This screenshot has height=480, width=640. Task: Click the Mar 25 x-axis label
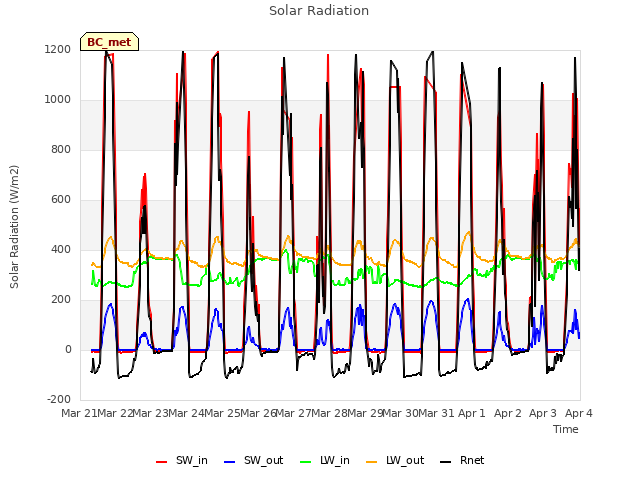tap(222, 413)
